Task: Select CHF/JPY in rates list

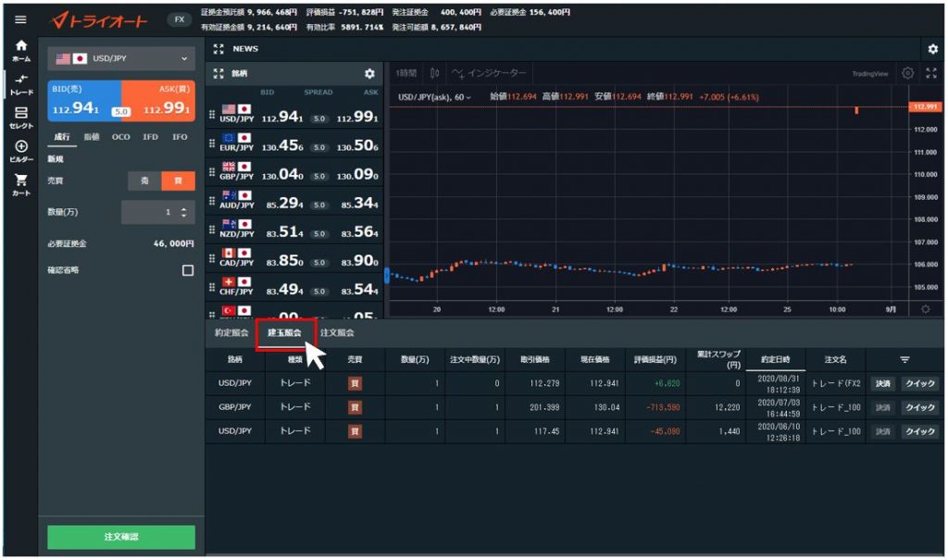Action: click(x=294, y=288)
